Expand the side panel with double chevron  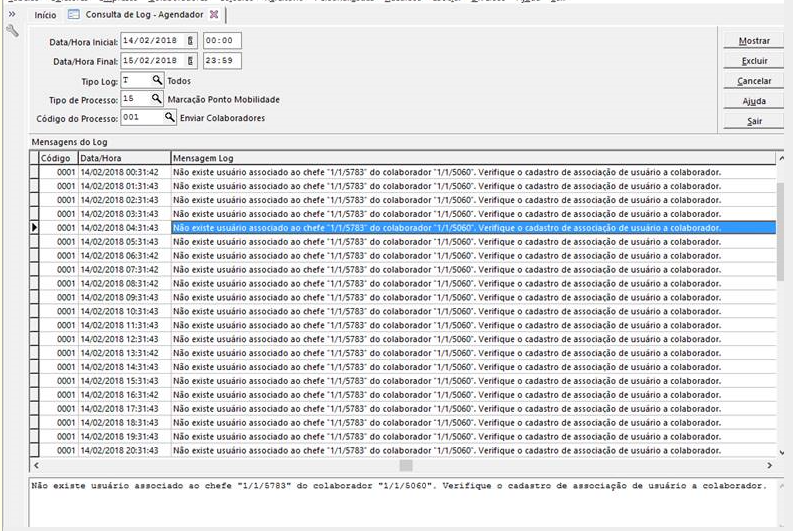coord(12,15)
